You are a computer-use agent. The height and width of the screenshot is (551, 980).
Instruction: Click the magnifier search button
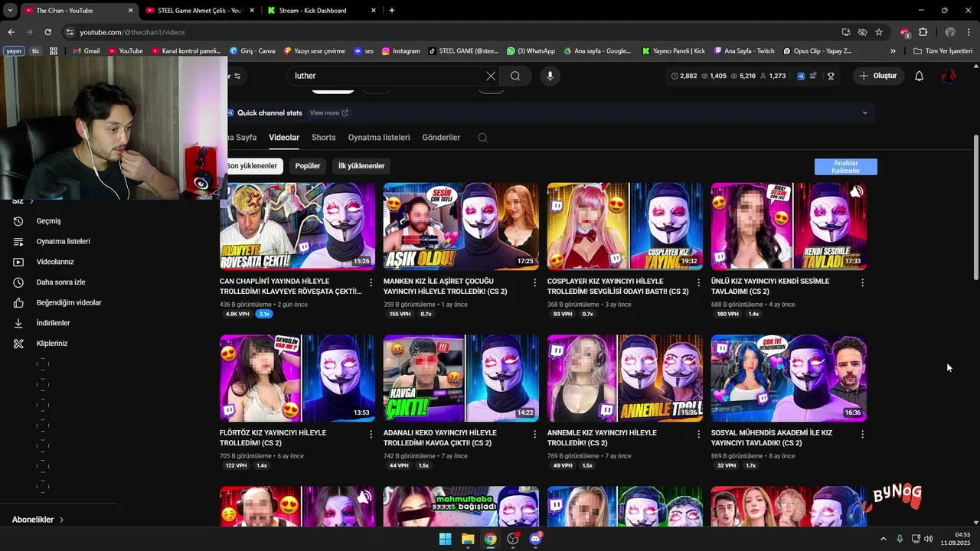[x=515, y=76]
